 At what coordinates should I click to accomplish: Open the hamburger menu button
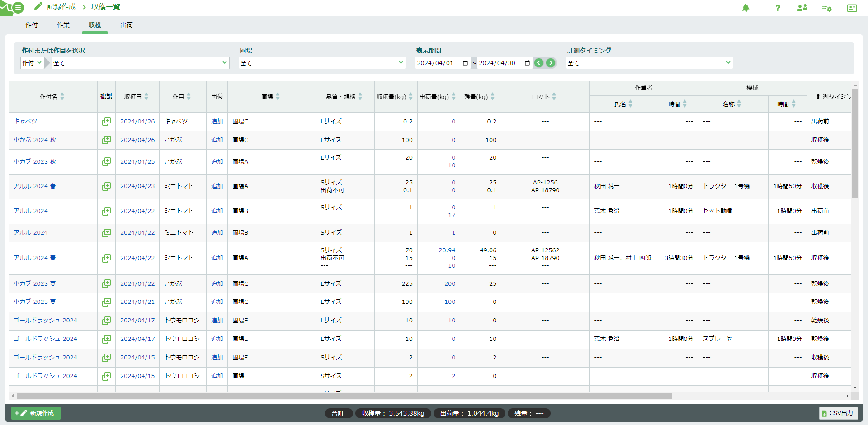18,8
